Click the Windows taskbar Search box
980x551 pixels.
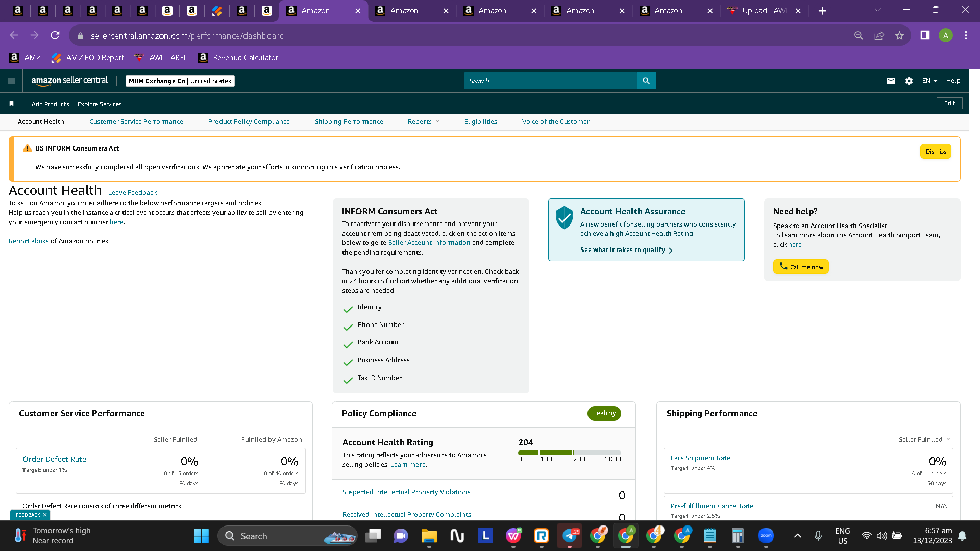coord(287,536)
